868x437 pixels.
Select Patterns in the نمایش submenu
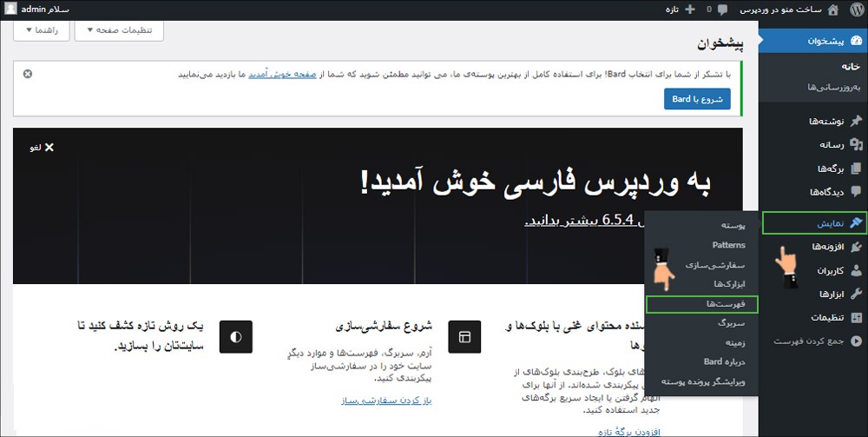coord(728,245)
